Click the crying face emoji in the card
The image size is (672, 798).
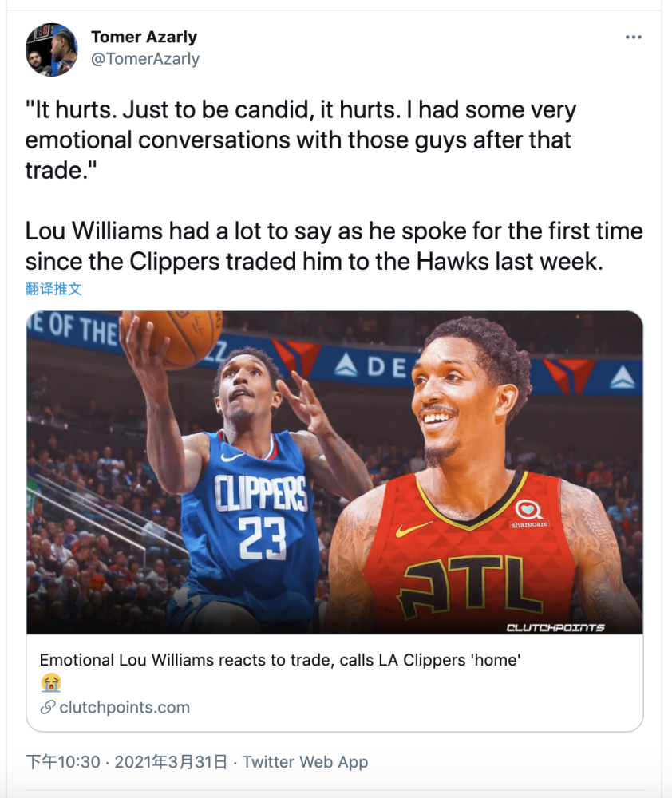point(50,683)
